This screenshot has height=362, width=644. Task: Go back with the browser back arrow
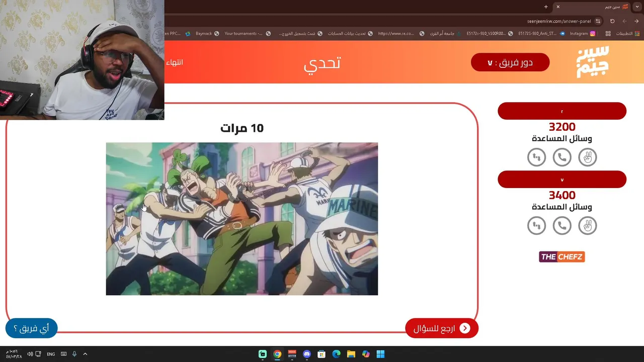[636, 21]
